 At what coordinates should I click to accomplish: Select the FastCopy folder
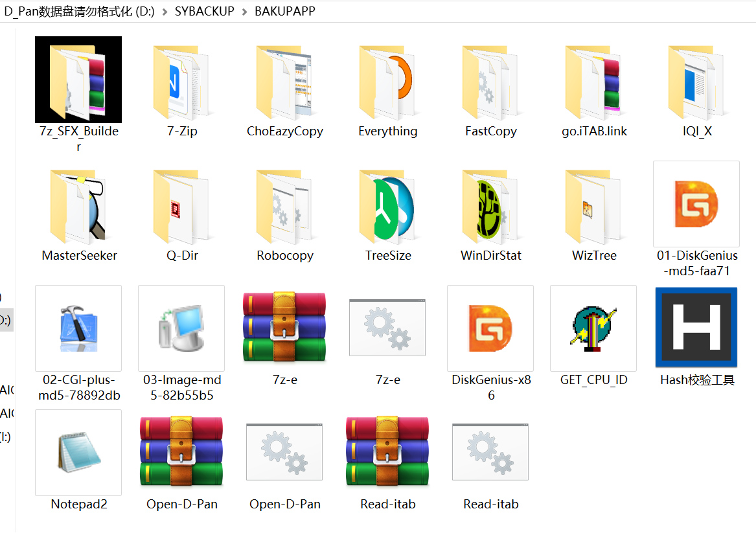point(491,82)
